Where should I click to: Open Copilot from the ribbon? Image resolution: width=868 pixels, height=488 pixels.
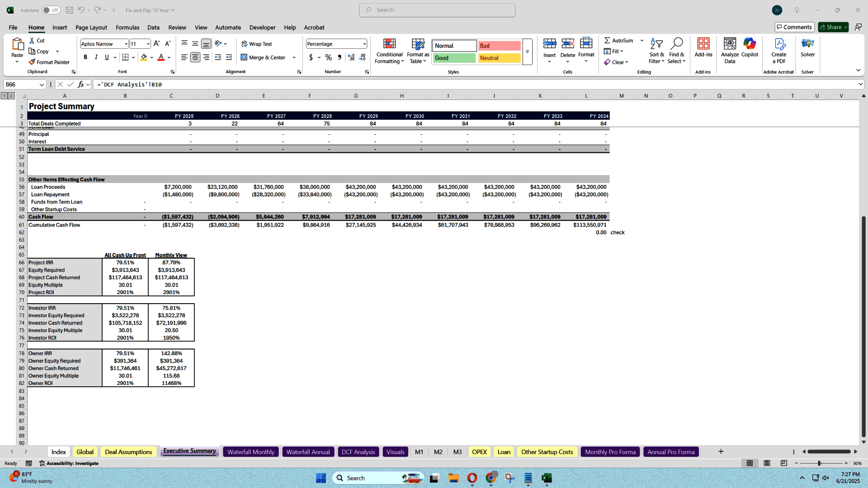coord(750,48)
